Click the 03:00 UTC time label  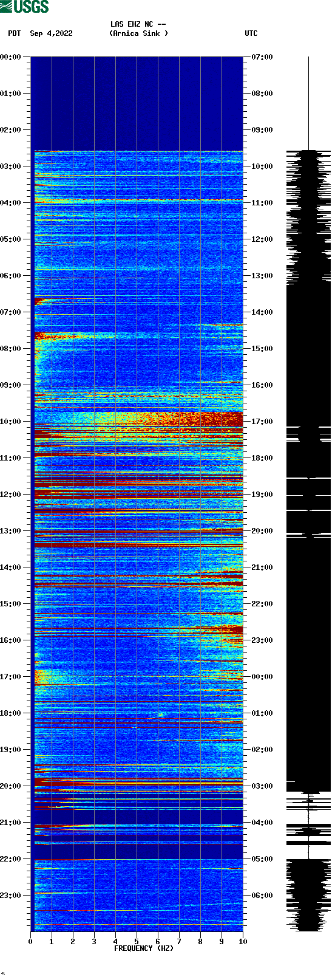coord(262,786)
